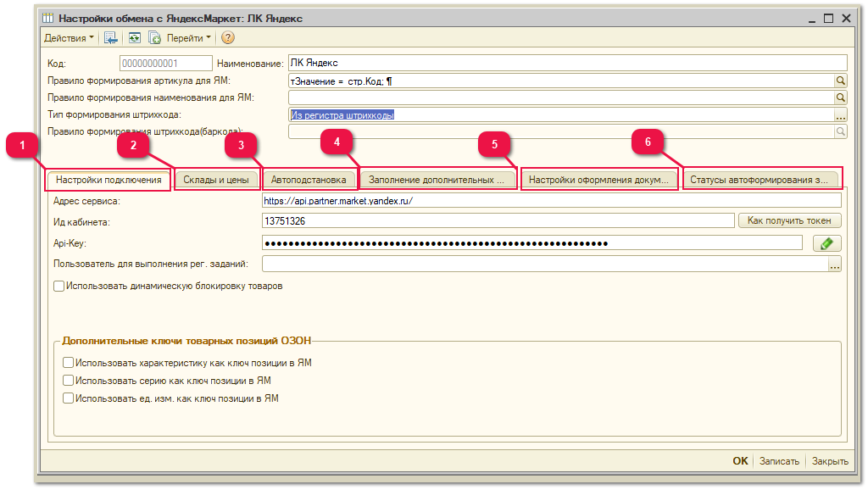Click the Код input field

pyautogui.click(x=165, y=63)
